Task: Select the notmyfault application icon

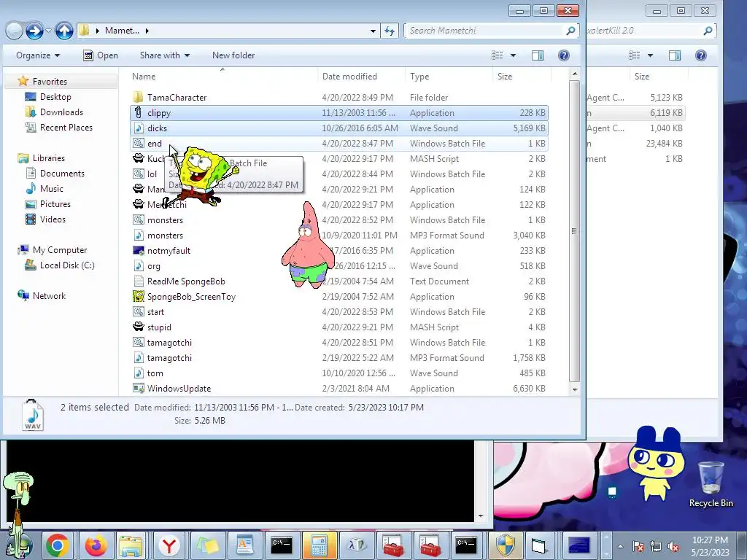Action: [138, 251]
